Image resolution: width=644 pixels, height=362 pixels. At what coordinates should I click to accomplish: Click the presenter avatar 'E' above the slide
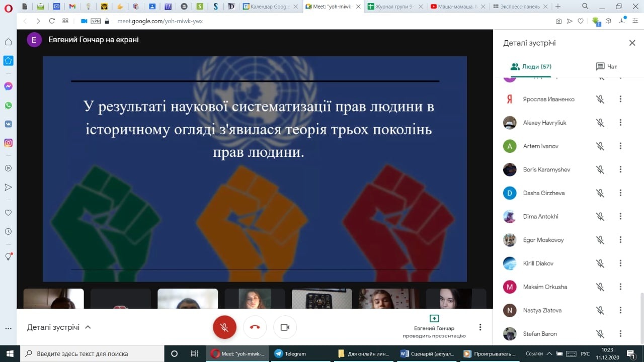pyautogui.click(x=34, y=40)
